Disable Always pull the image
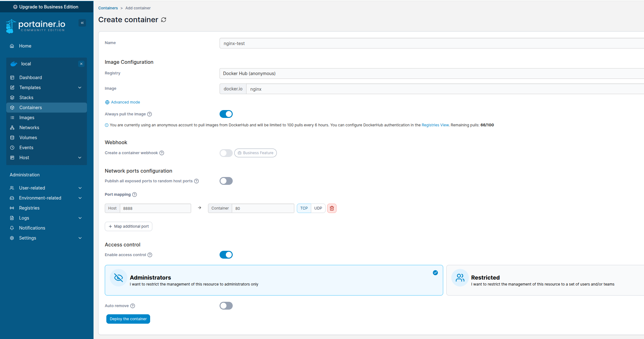 pos(226,114)
